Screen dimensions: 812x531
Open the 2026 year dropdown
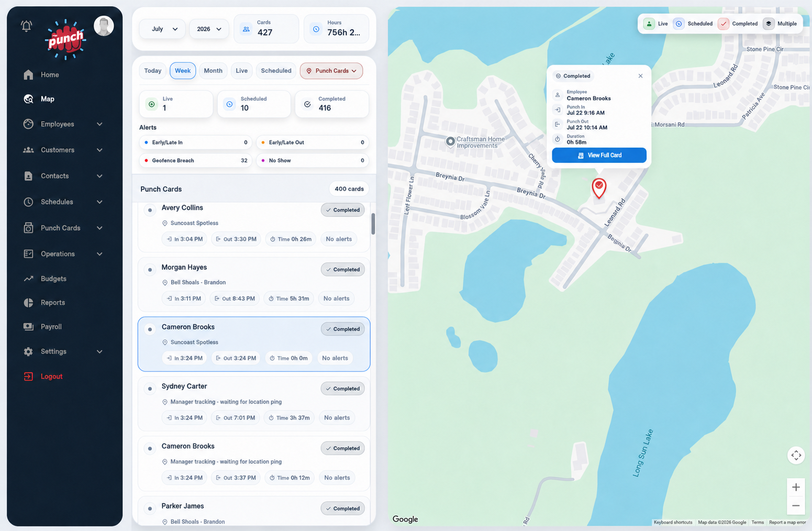pyautogui.click(x=209, y=29)
